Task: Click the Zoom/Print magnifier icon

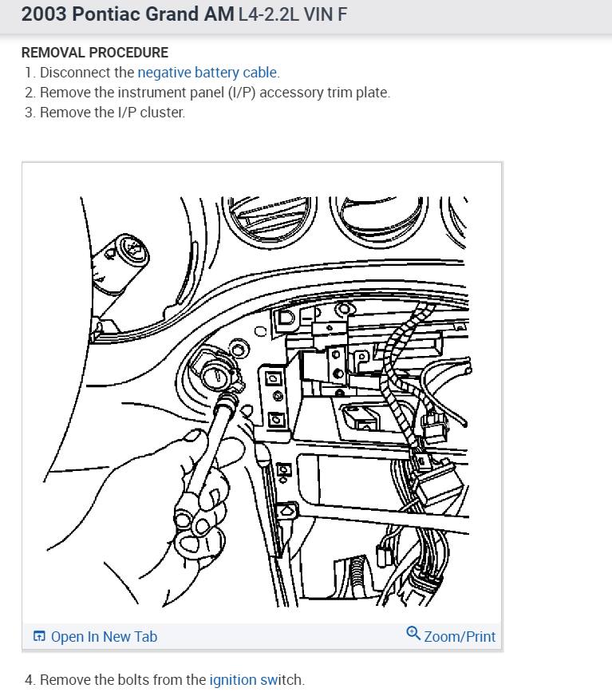Action: tap(413, 633)
